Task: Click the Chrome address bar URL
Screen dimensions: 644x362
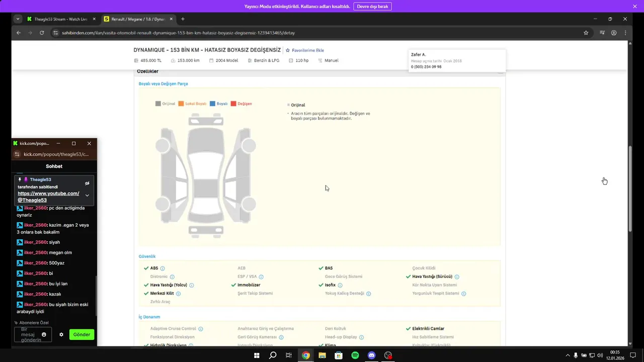Action: 178,33
